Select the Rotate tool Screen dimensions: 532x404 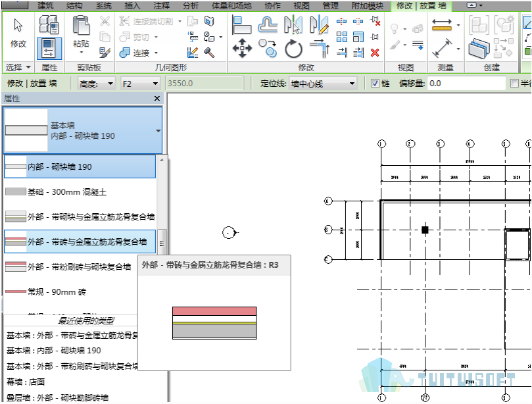point(293,49)
